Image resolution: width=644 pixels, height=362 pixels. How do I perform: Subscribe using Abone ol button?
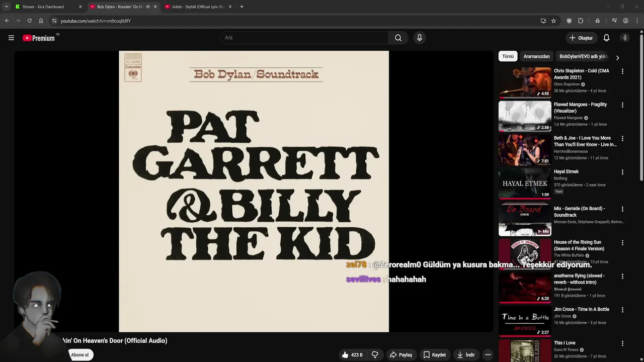pos(79,355)
